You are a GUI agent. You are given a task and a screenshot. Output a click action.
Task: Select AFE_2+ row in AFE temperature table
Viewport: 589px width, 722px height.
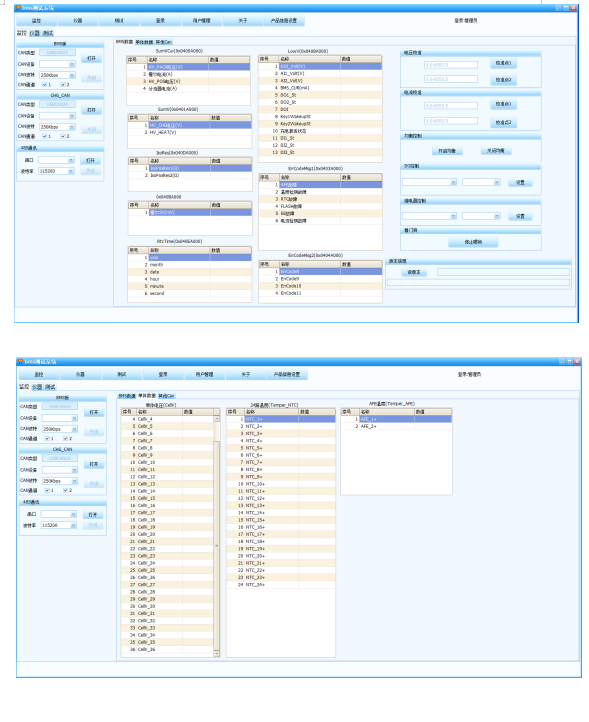point(396,426)
